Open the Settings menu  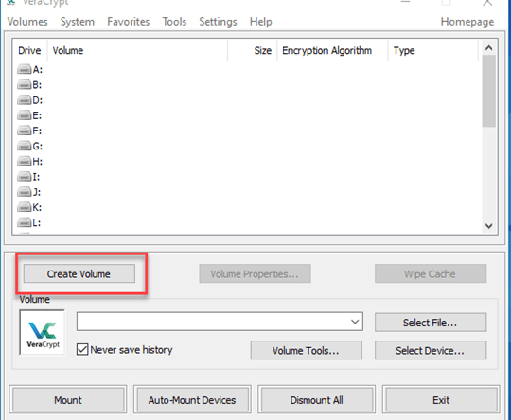click(218, 22)
